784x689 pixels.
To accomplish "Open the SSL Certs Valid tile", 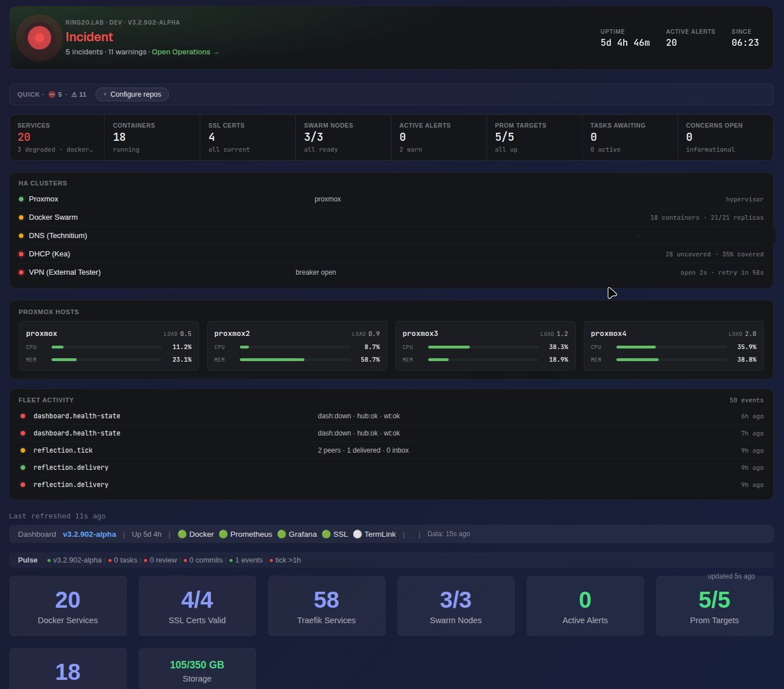I will (x=197, y=606).
